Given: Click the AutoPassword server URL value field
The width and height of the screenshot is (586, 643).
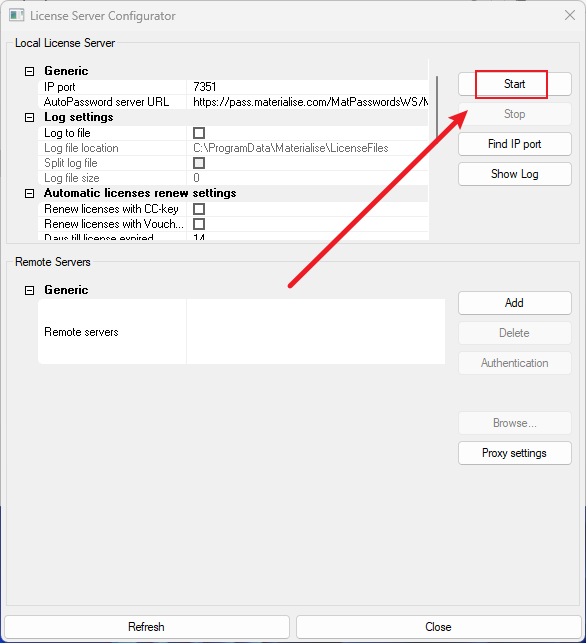Looking at the screenshot, I should coord(308,102).
